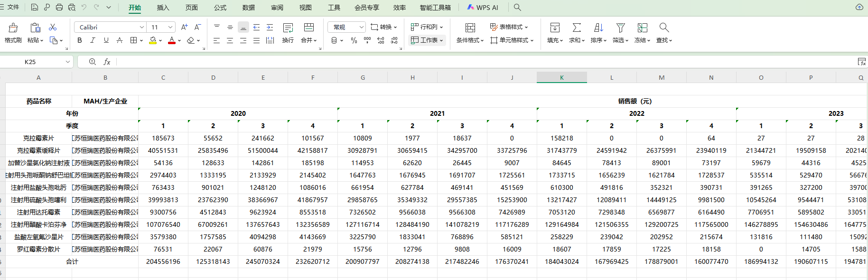The width and height of the screenshot is (868, 280).
Task: Click the increase font size icon
Action: pos(185,27)
